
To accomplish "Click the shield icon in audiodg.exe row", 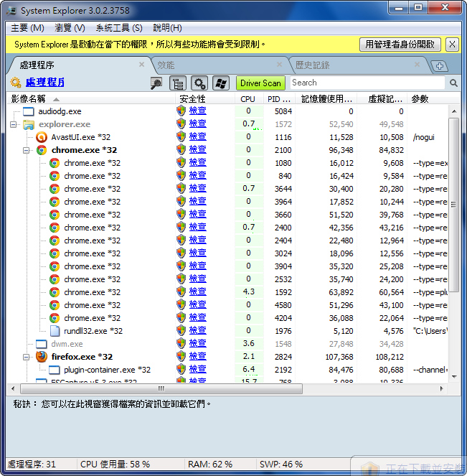I will pos(181,111).
